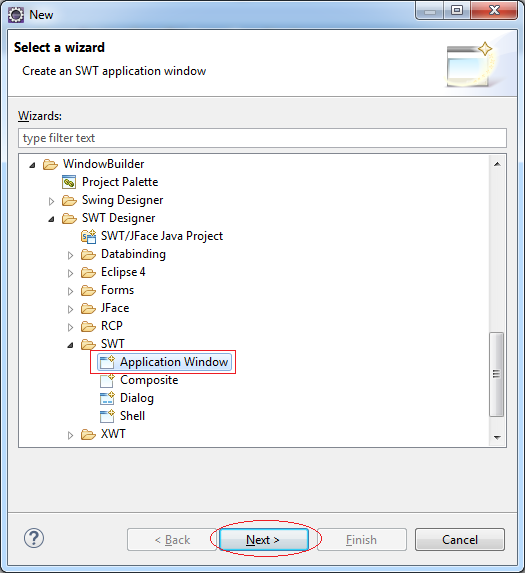Choose the Composite wizard icon
Screen dimensions: 525x573
tap(107, 380)
